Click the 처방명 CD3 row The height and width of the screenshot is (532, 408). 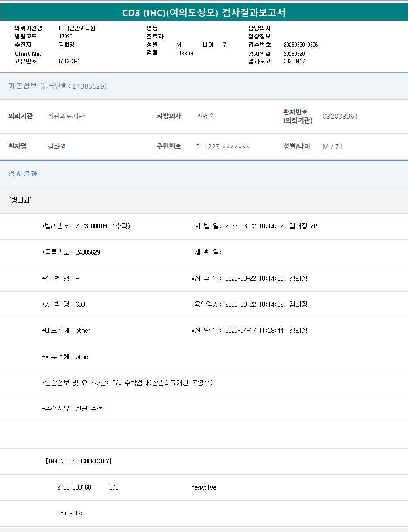point(64,304)
